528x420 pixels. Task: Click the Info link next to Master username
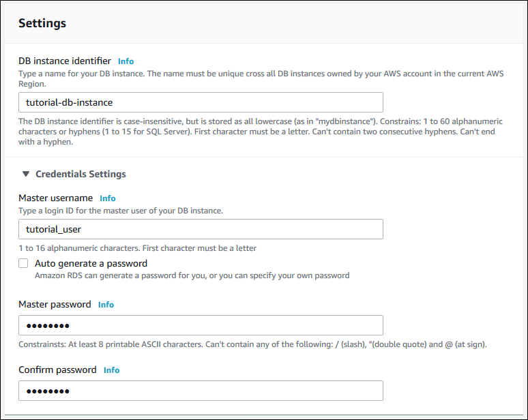108,198
